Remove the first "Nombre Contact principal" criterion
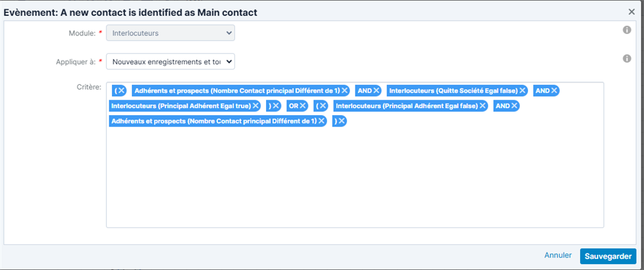 (345, 91)
